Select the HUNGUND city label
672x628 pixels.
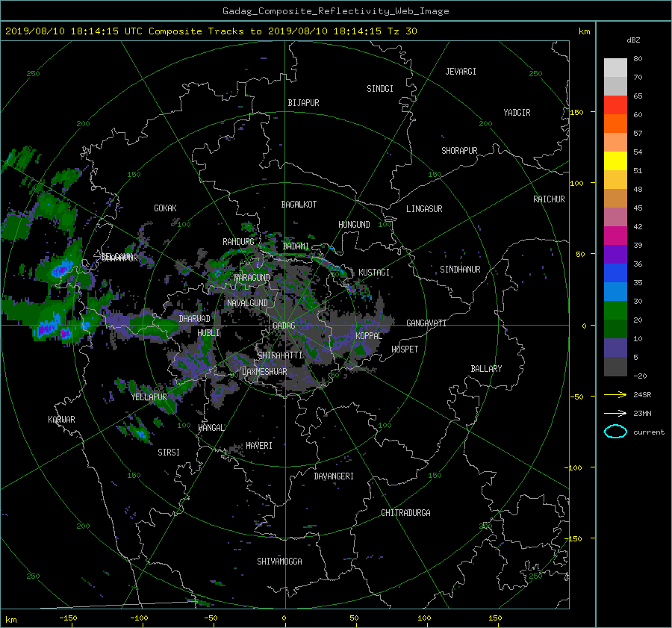[x=354, y=225]
